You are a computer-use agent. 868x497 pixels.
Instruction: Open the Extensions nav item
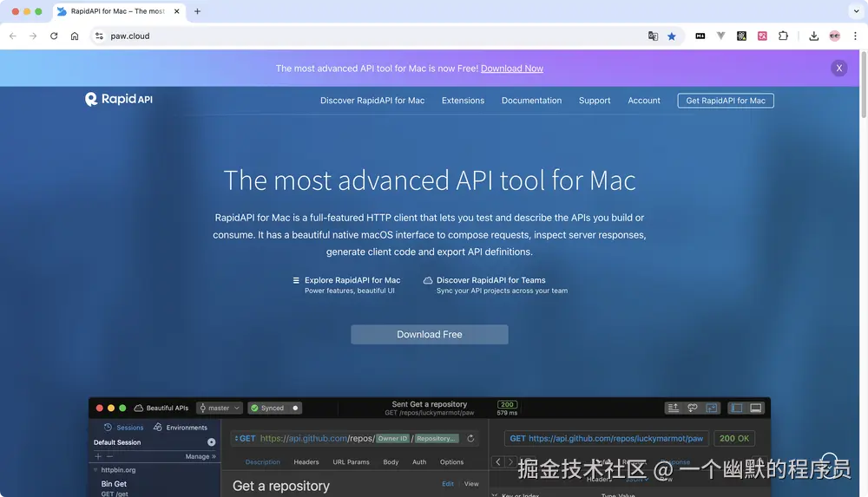[463, 100]
